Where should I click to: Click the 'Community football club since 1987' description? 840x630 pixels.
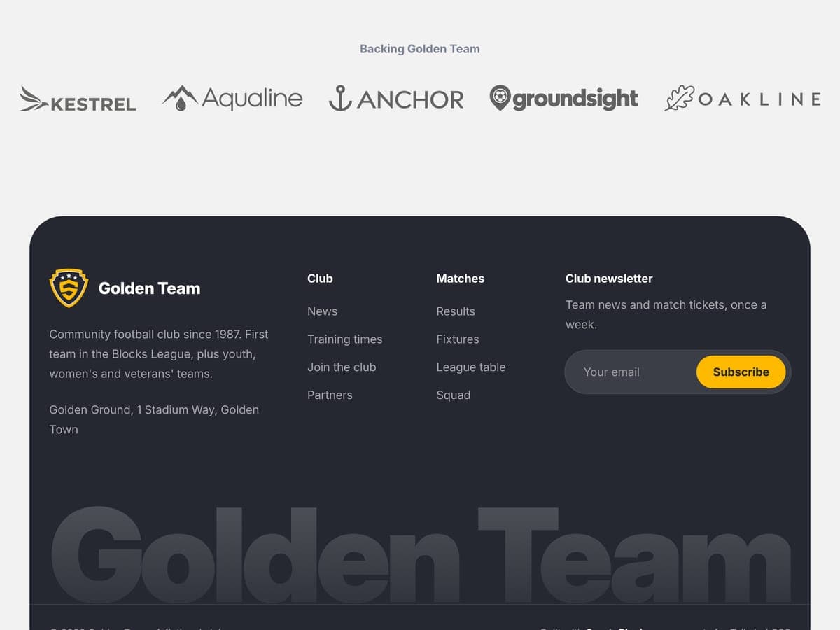tap(159, 354)
